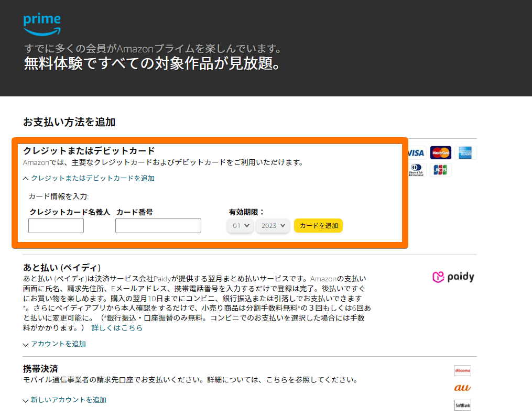Collapse クレジットまたはデビットカードを追加 section
This screenshot has width=532, height=417.
tap(89, 178)
